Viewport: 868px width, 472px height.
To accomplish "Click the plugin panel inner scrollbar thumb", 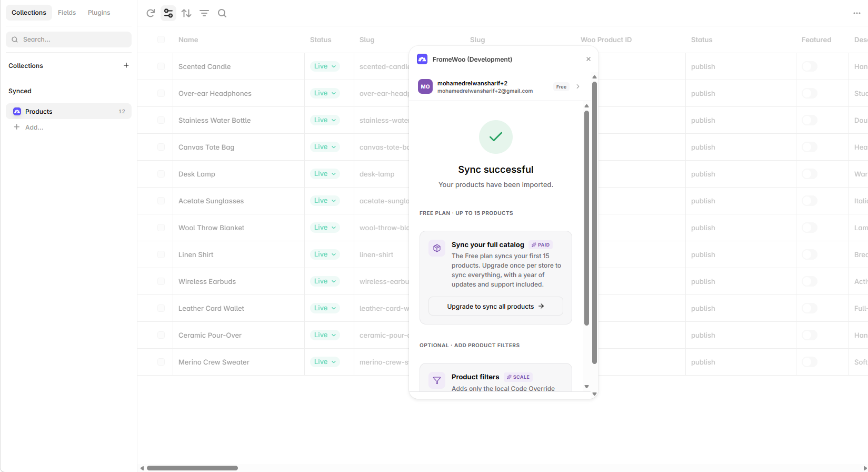I will tap(586, 218).
